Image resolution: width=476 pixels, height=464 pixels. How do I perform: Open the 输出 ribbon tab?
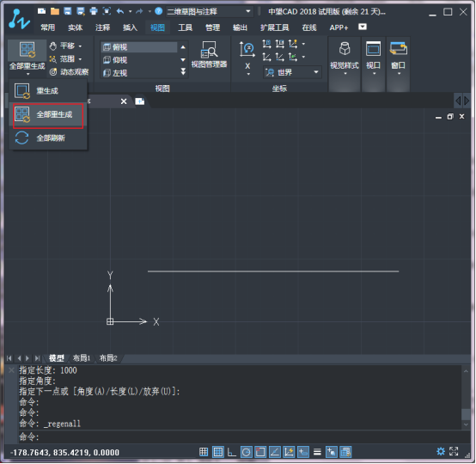[240, 27]
